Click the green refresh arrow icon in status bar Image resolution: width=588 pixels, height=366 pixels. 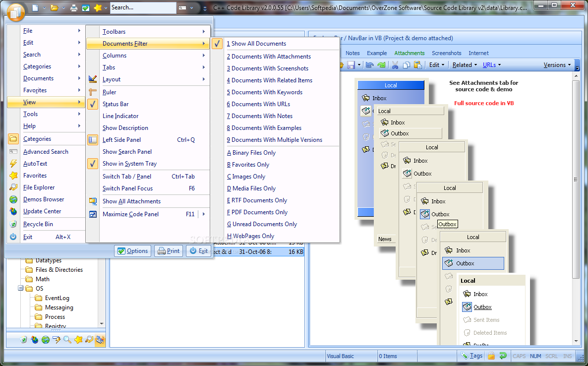tap(503, 356)
